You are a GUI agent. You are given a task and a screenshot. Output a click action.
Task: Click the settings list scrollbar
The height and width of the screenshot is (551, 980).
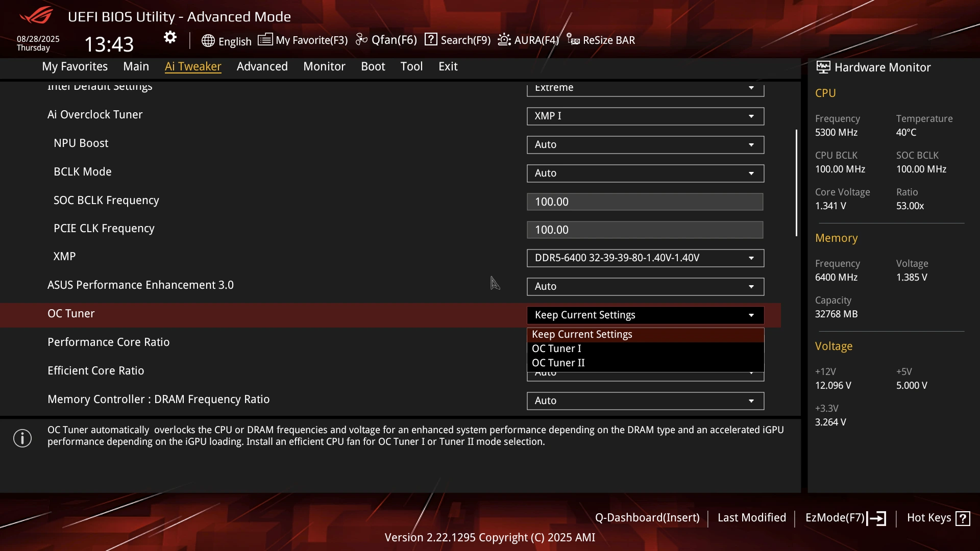tap(796, 183)
